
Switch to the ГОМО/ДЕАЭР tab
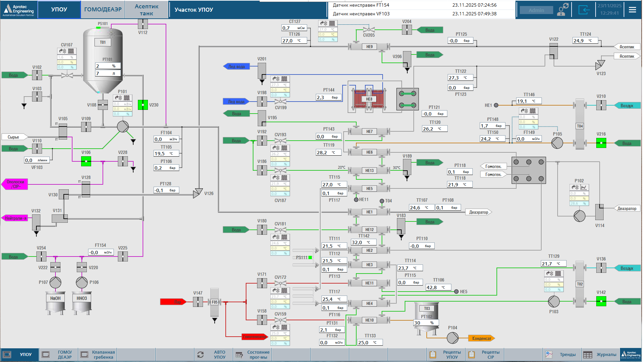pyautogui.click(x=103, y=10)
